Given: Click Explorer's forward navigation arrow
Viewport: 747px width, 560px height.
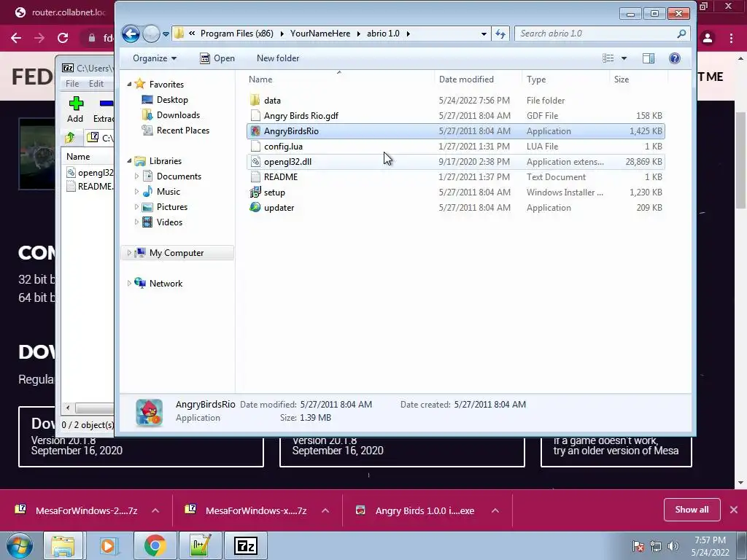Looking at the screenshot, I should 151,34.
